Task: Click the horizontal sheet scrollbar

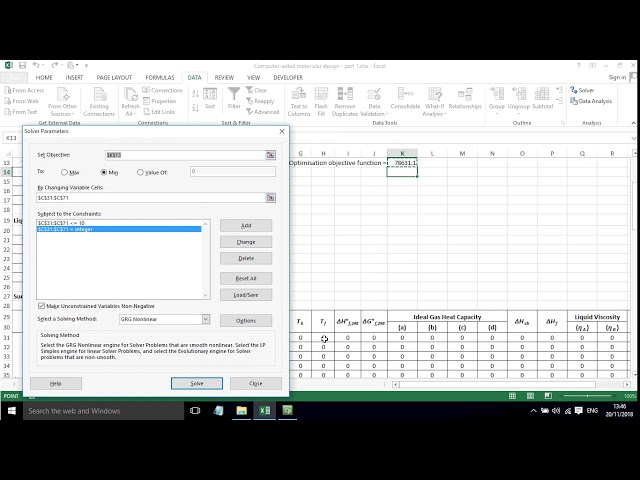Action: click(x=498, y=384)
